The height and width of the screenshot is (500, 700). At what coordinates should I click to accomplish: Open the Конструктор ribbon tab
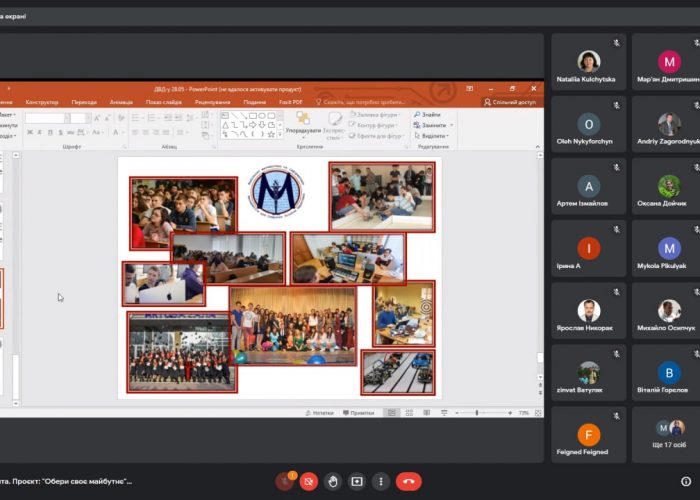pyautogui.click(x=42, y=102)
